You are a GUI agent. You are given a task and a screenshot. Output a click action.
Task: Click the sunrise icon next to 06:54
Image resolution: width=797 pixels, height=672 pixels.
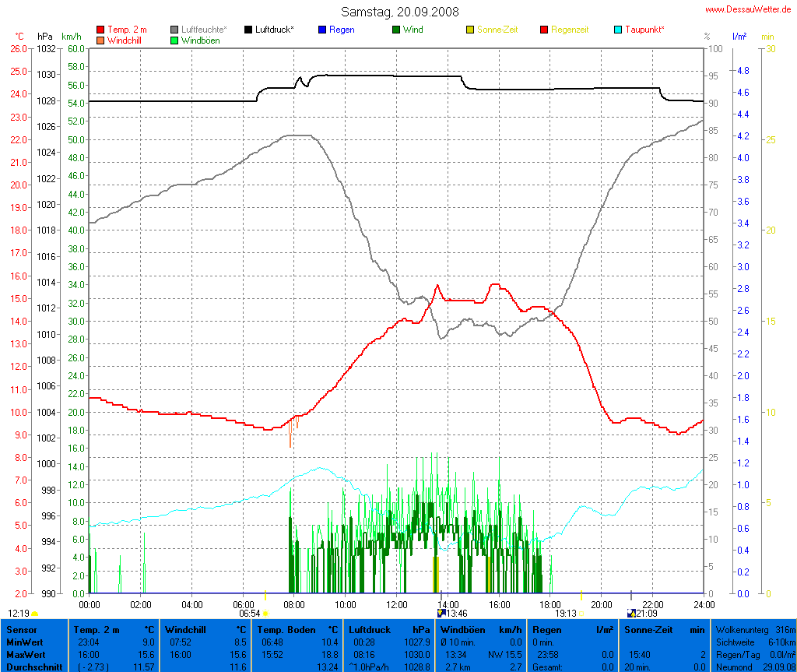tap(265, 614)
